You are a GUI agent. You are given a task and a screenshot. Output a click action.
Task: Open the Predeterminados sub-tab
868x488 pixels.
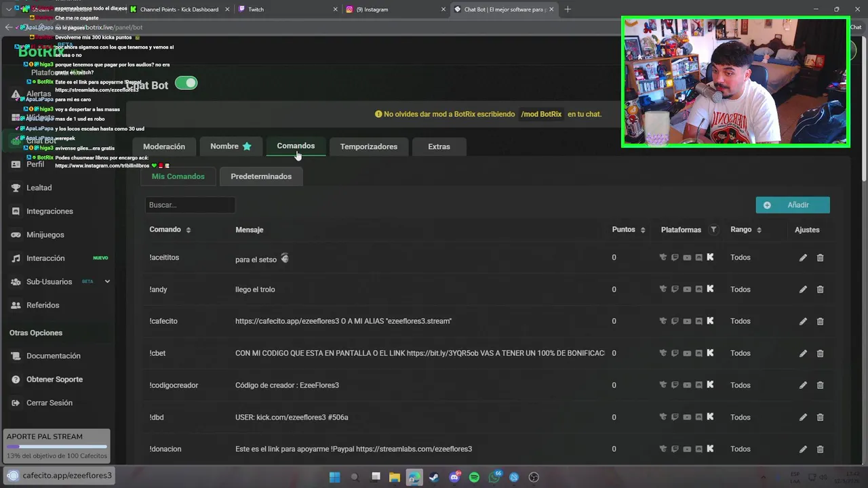pyautogui.click(x=261, y=176)
